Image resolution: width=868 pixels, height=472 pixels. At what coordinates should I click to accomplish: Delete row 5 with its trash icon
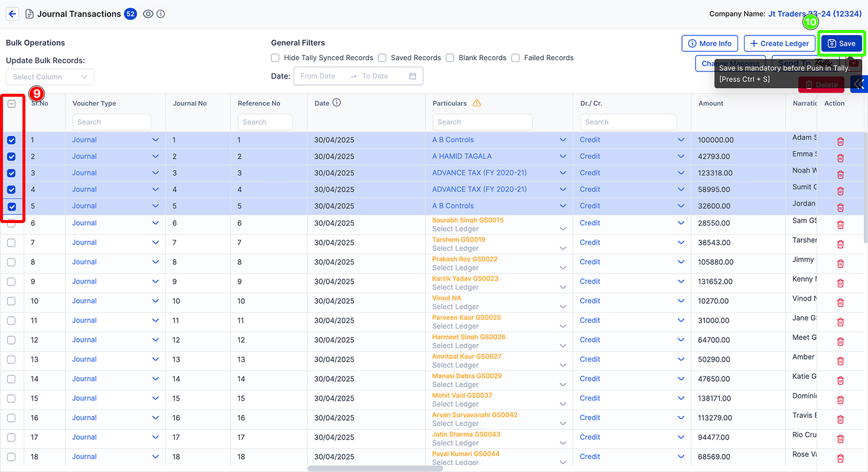coord(840,208)
